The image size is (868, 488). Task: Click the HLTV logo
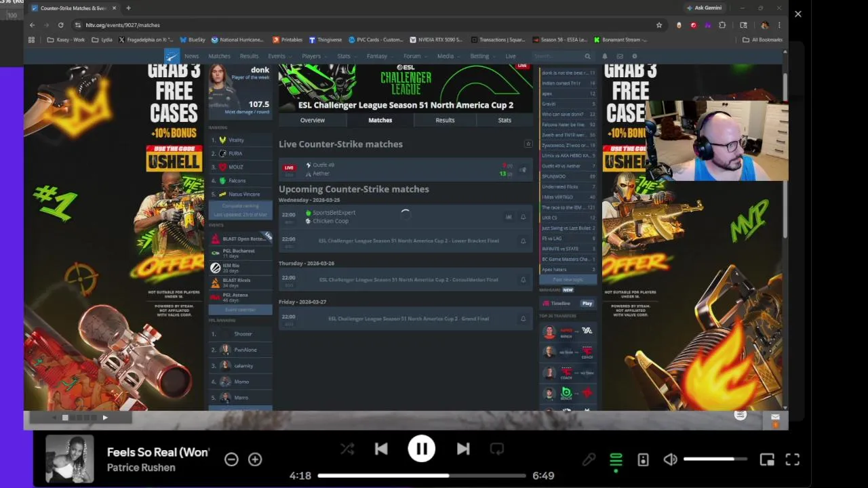point(172,56)
